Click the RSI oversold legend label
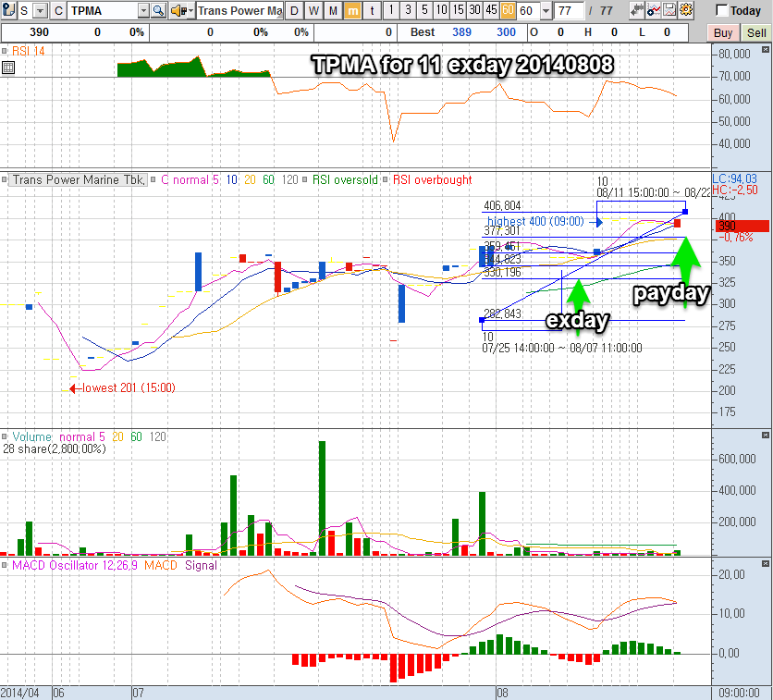This screenshot has height=700, width=773. 345,180
